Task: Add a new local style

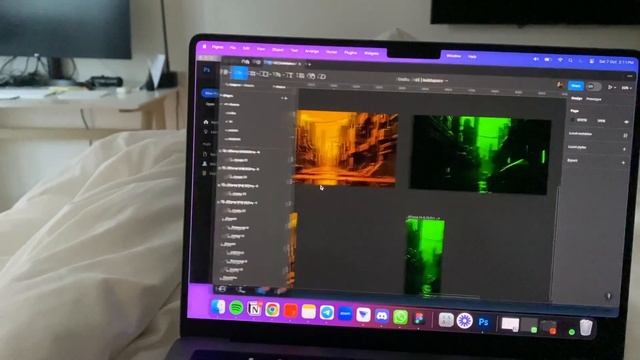Action: [x=624, y=149]
